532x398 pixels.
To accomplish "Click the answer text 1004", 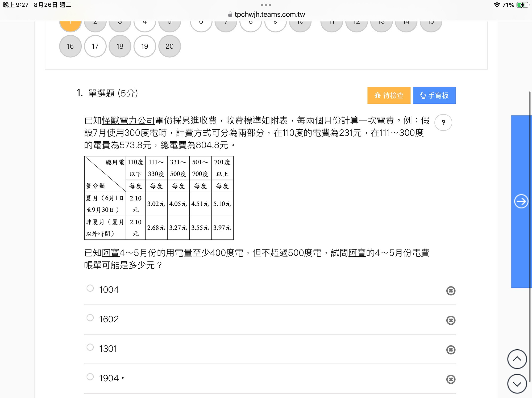I will click(x=109, y=290).
